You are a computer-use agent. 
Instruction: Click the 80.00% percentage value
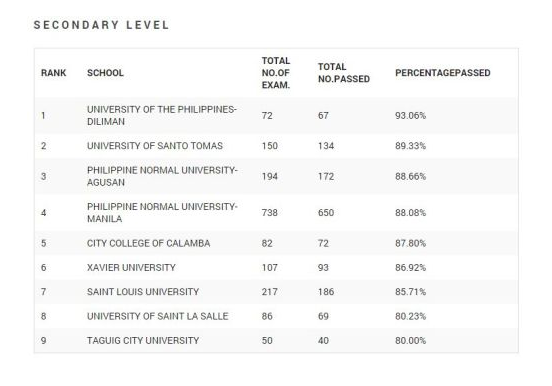tap(410, 341)
